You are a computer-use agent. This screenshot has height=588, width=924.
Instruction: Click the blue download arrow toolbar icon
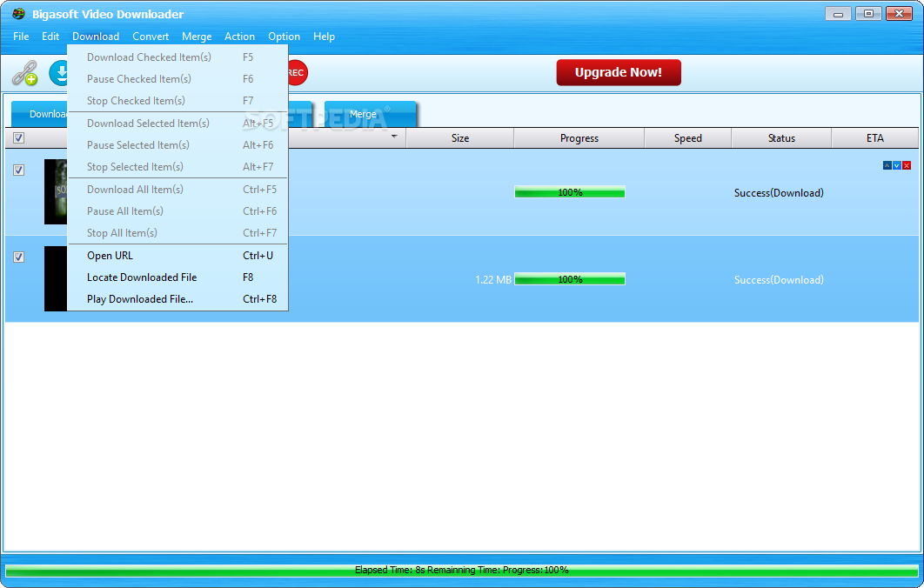coord(58,72)
